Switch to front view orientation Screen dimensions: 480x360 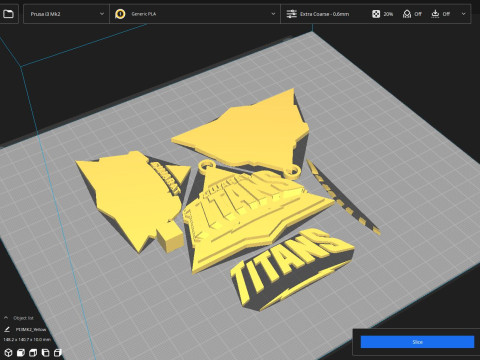pos(21,352)
